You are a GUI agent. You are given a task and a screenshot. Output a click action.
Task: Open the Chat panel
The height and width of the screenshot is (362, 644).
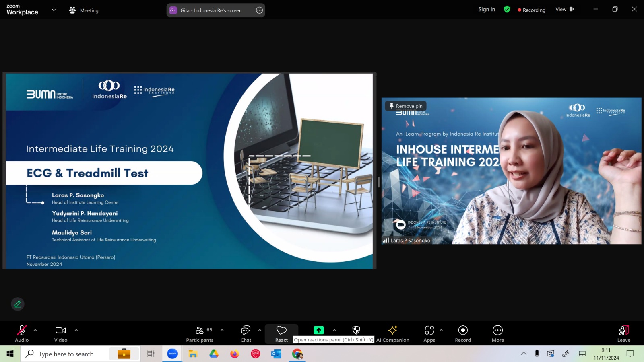(x=246, y=334)
